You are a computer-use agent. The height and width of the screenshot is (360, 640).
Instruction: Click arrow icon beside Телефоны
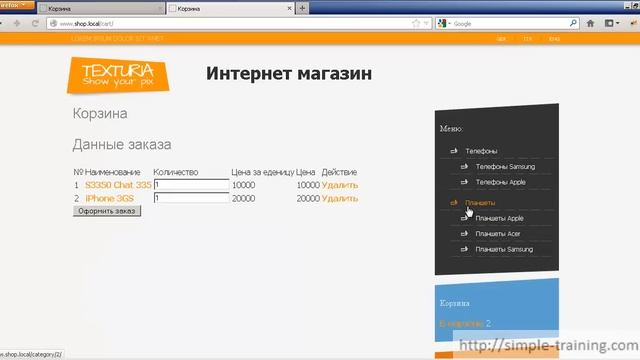pos(454,151)
